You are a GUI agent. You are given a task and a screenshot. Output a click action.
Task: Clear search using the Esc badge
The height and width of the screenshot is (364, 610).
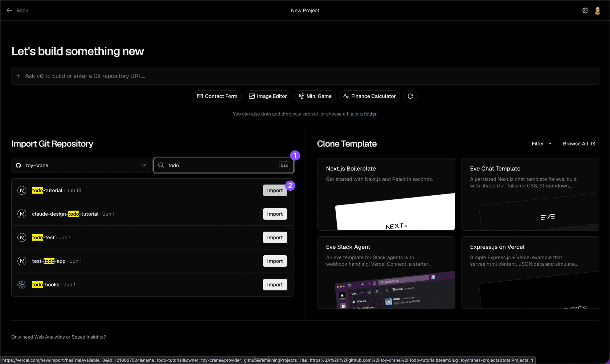(284, 165)
